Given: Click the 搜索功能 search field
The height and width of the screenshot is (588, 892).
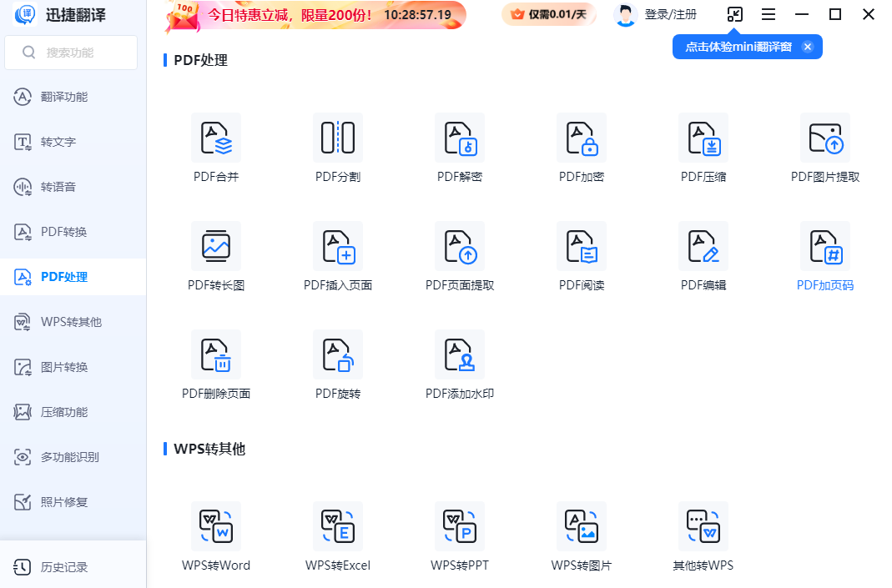Looking at the screenshot, I should click(71, 53).
